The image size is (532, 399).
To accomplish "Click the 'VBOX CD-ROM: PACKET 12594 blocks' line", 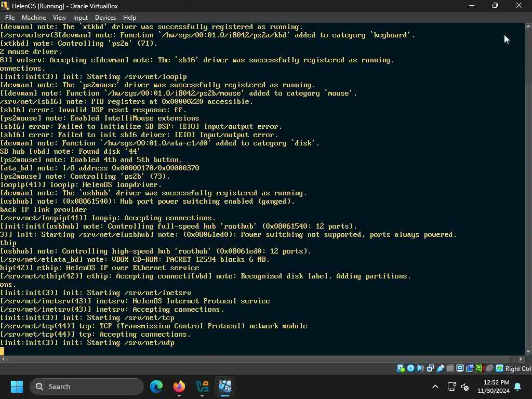I will click(135, 260).
